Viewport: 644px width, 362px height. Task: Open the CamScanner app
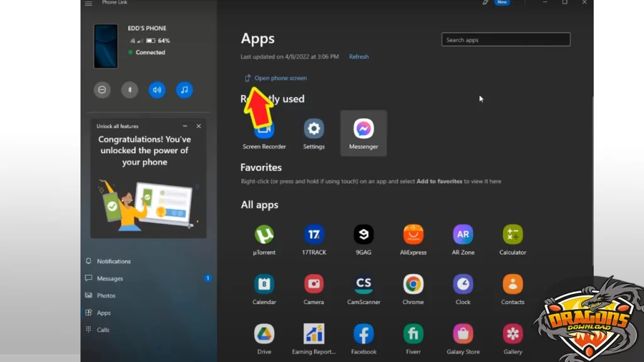pyautogui.click(x=364, y=284)
